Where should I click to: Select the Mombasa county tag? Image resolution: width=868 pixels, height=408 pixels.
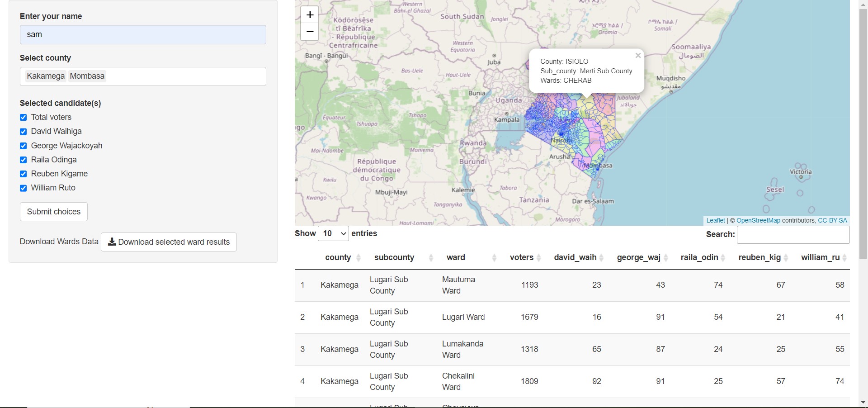pyautogui.click(x=87, y=76)
